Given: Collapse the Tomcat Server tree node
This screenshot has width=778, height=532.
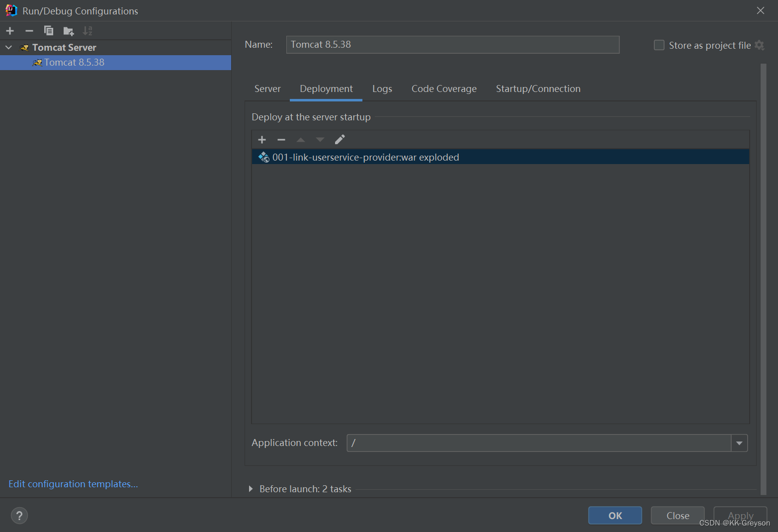Looking at the screenshot, I should click(8, 47).
